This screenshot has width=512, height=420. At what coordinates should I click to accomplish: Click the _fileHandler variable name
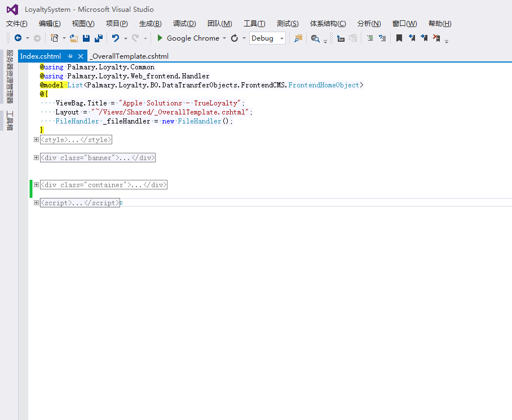pos(126,121)
